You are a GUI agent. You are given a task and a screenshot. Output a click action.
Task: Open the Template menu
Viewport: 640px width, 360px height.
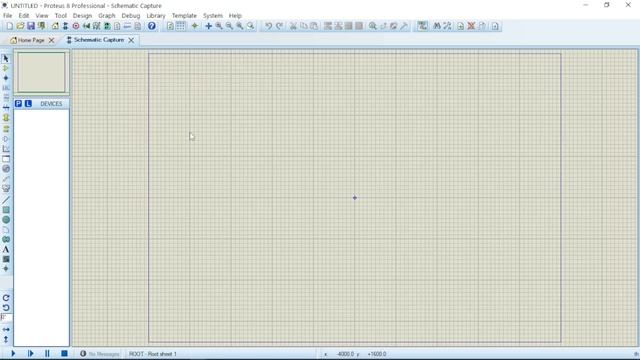coord(184,16)
